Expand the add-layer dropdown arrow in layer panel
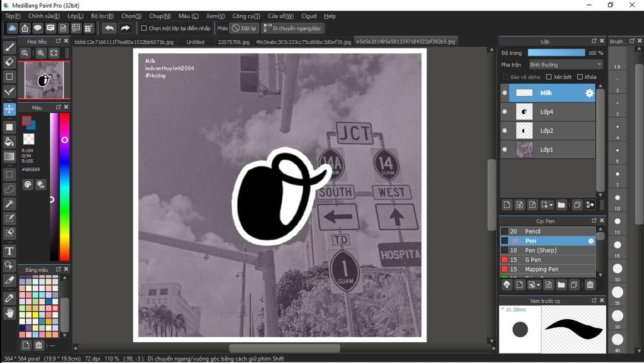The width and height of the screenshot is (644, 363). coord(551,204)
